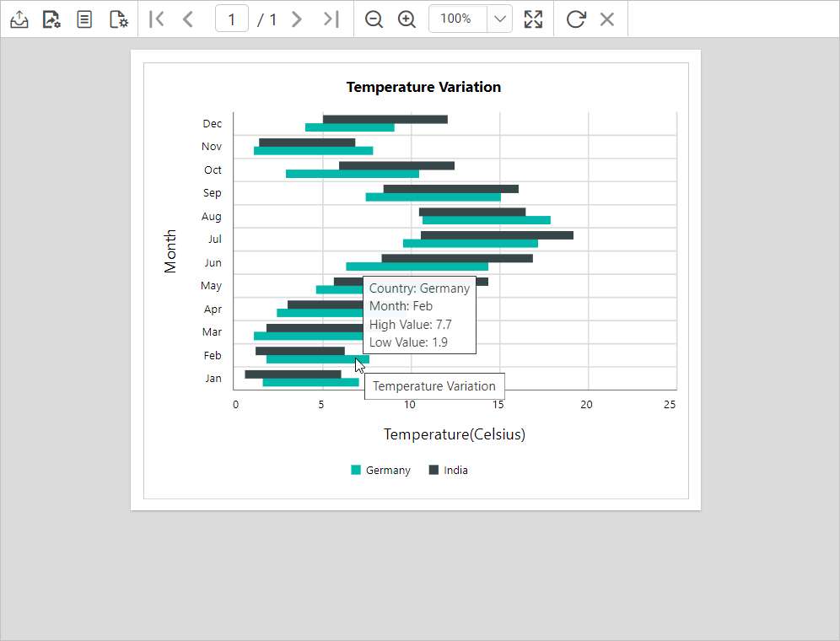The width and height of the screenshot is (840, 641).
Task: Click the teal Germany legend swatch
Action: pyautogui.click(x=356, y=470)
